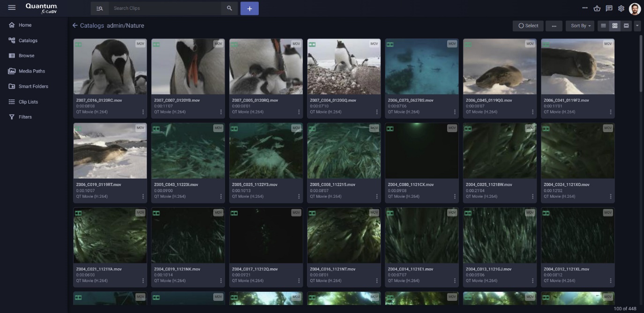This screenshot has height=313, width=644.
Task: Click the Z005_C025_1122Y3.mov file name
Action: [x=255, y=185]
